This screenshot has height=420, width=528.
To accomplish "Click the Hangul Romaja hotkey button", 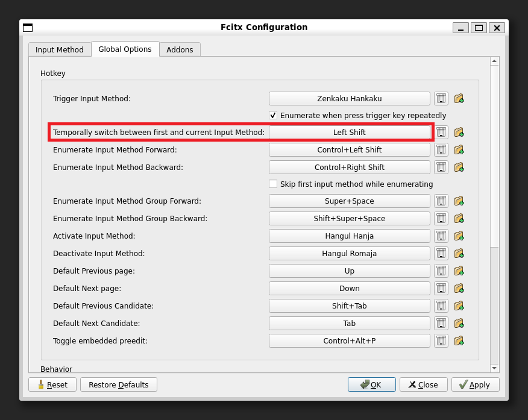I will (350, 254).
